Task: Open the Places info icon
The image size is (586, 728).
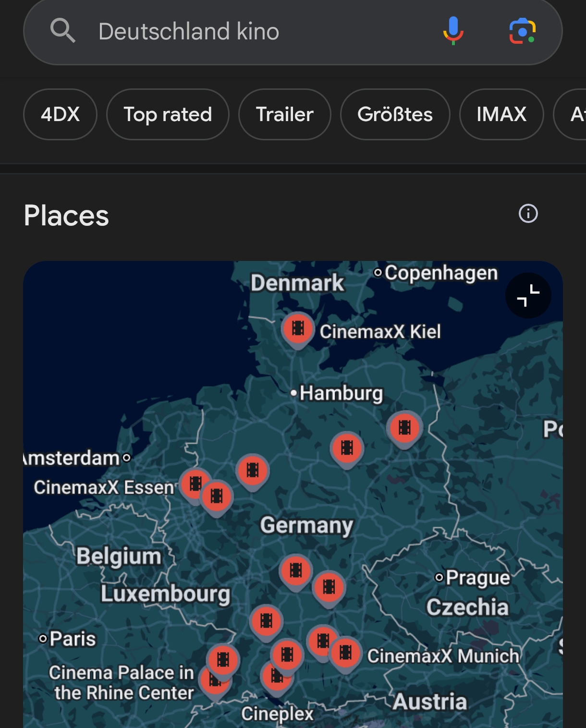Action: pyautogui.click(x=528, y=213)
